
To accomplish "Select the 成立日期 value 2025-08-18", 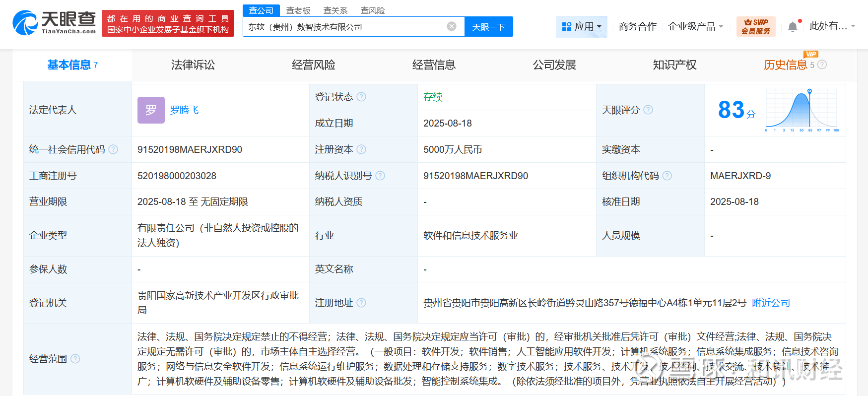I will coord(448,123).
